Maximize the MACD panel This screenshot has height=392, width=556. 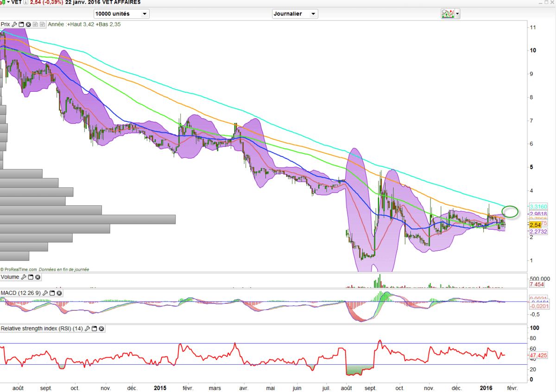(52, 293)
